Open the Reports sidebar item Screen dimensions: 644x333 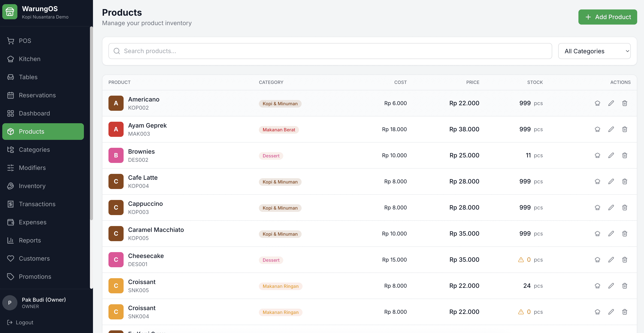30,241
